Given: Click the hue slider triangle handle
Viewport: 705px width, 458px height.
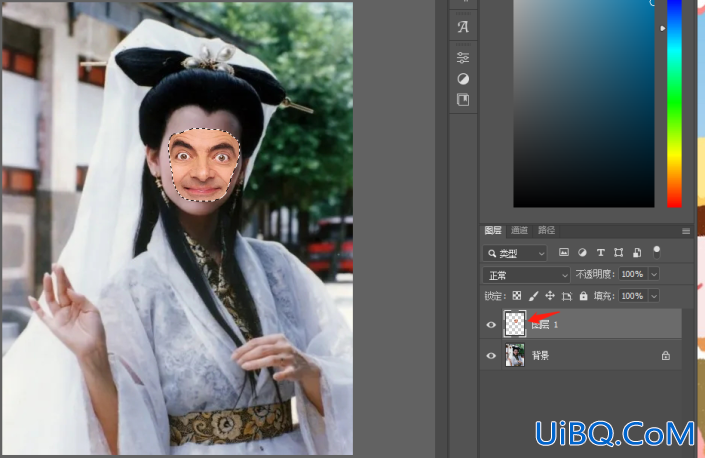Looking at the screenshot, I should (663, 28).
